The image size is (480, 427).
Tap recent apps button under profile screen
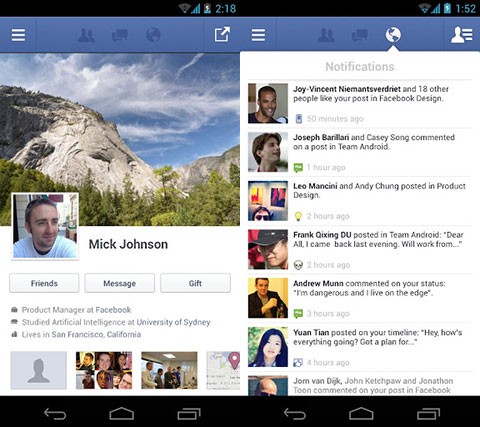pos(189,414)
